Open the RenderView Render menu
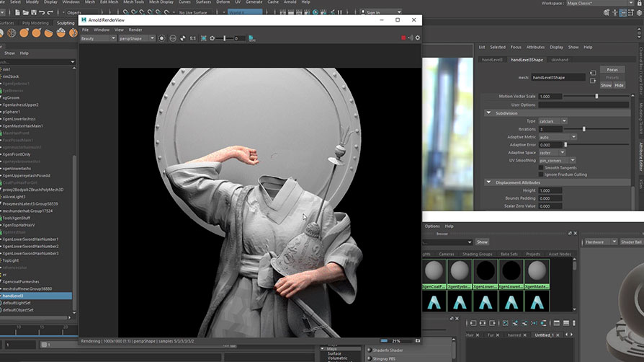 135,30
